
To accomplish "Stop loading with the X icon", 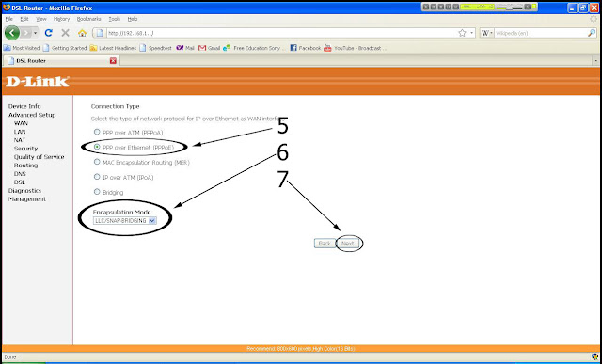I will (65, 33).
